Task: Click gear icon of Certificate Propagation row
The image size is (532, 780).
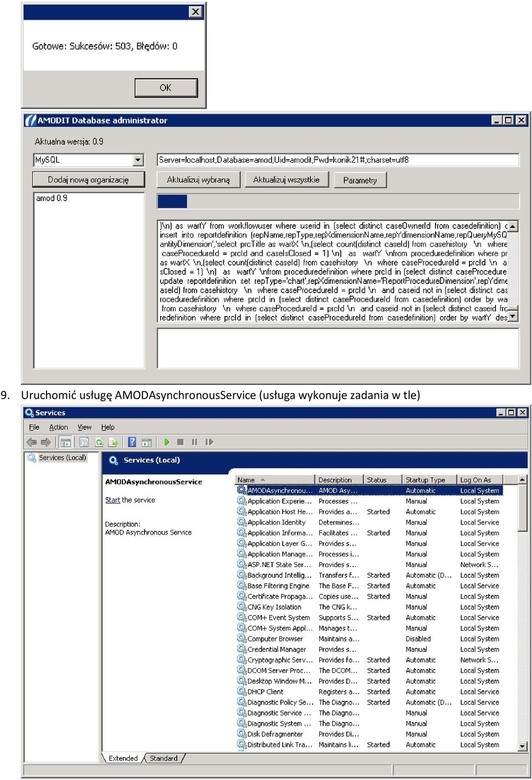Action: tap(242, 596)
